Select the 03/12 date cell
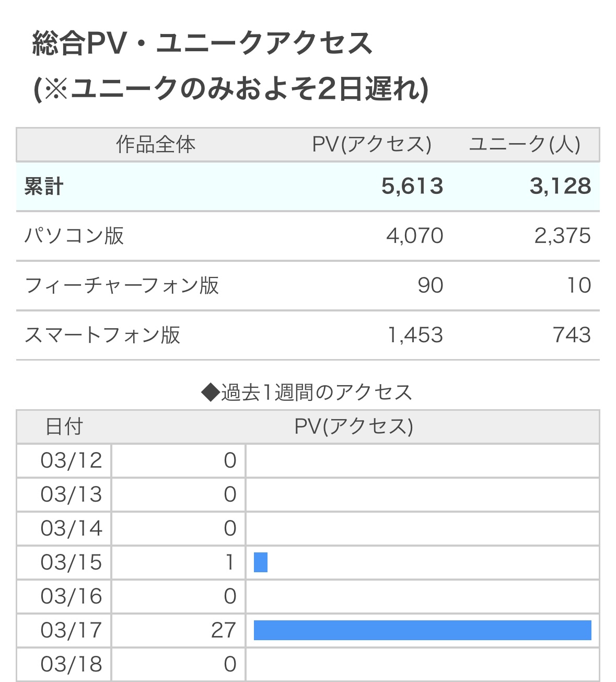This screenshot has height=682, width=616. 71,460
